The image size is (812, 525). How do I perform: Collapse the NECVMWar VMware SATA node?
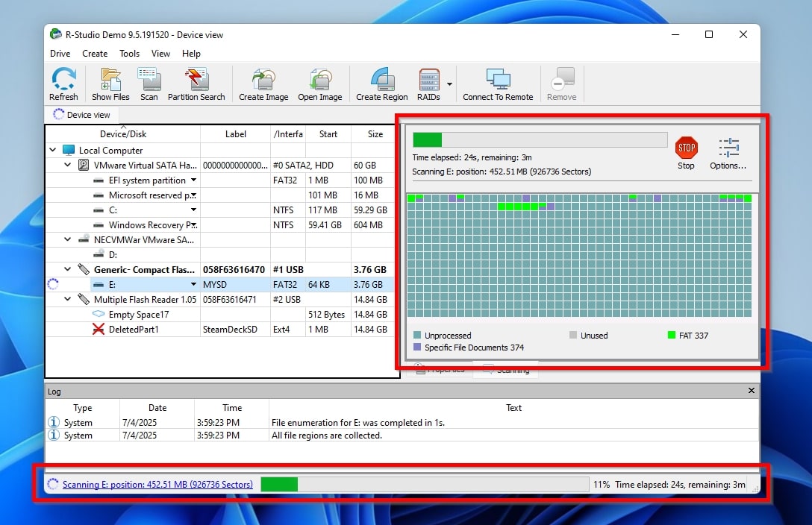(68, 239)
